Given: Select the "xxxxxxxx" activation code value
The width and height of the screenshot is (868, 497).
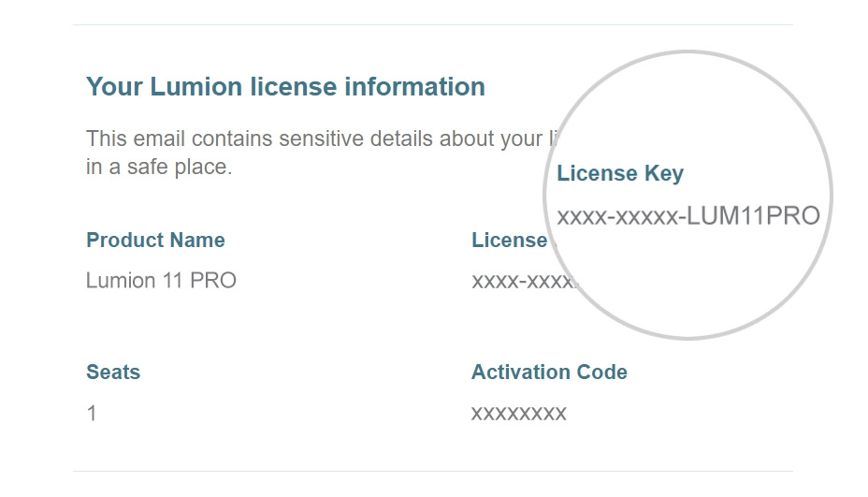Looking at the screenshot, I should pyautogui.click(x=518, y=413).
